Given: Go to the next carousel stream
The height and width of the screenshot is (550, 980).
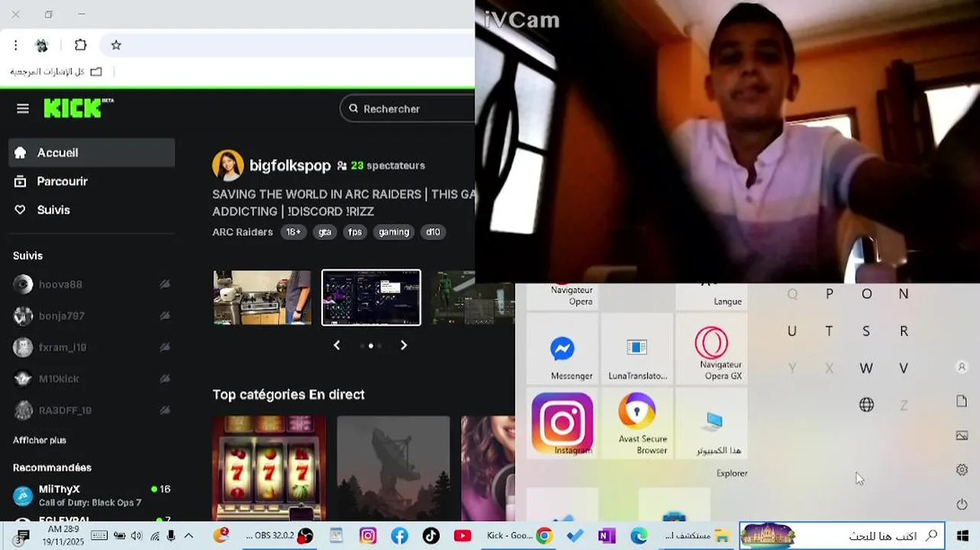Looking at the screenshot, I should click(404, 345).
